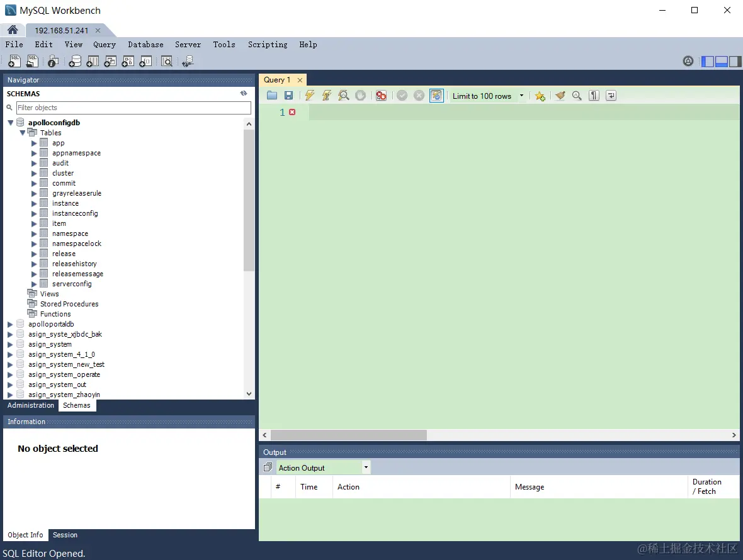Screen dimensions: 743x560
Task: Open Workbench preferences gear icon
Action: pos(688,61)
